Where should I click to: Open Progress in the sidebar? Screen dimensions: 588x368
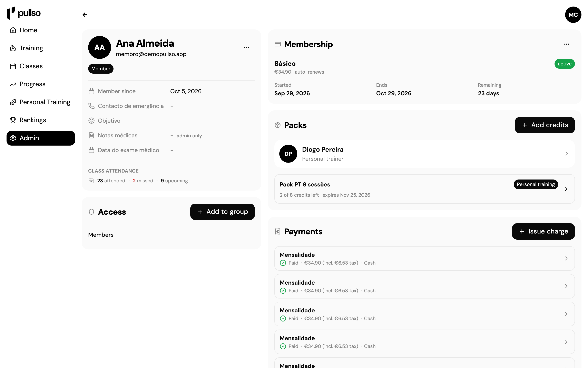click(41, 84)
